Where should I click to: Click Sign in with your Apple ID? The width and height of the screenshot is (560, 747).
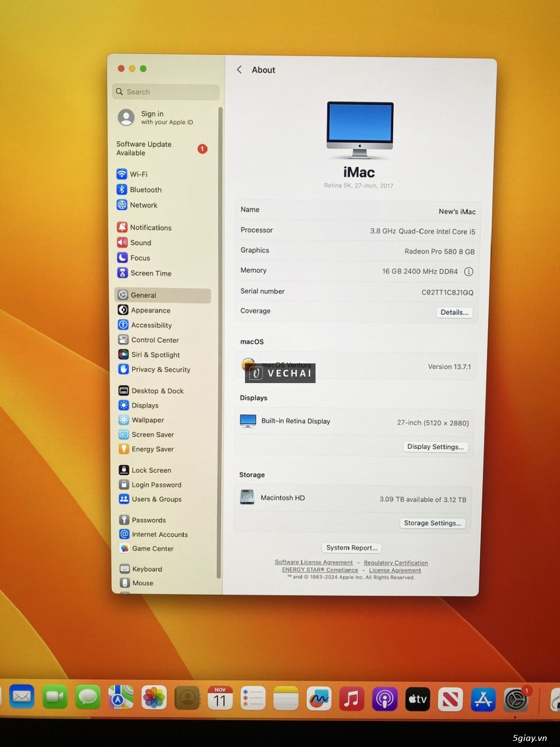tap(156, 117)
